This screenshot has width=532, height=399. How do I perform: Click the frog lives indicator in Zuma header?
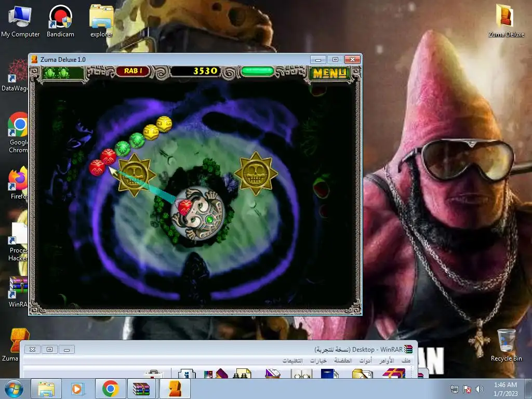[63, 73]
